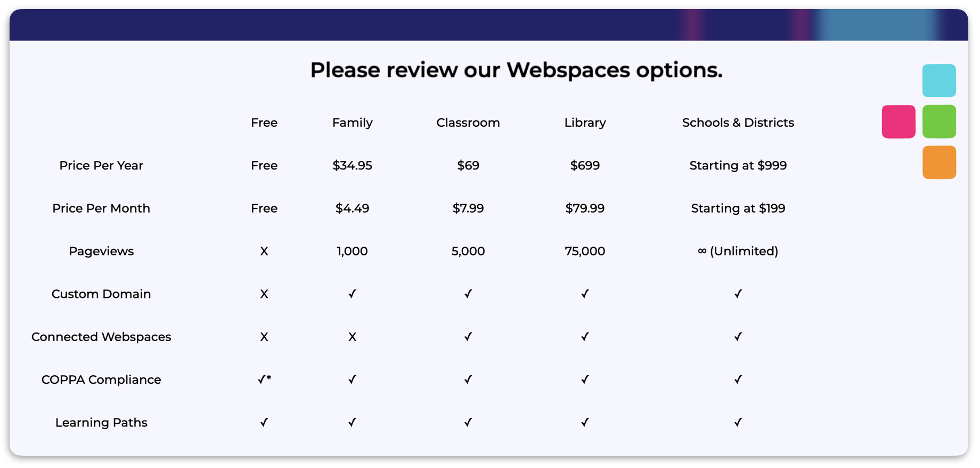Click the Starting at $999 price
This screenshot has width=980, height=468.
tap(738, 165)
